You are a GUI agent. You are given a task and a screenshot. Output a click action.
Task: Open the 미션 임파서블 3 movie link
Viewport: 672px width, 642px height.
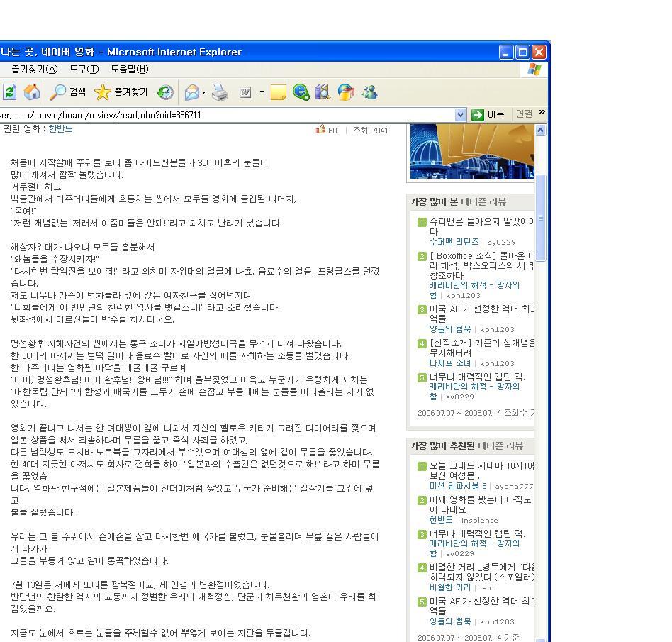[458, 486]
